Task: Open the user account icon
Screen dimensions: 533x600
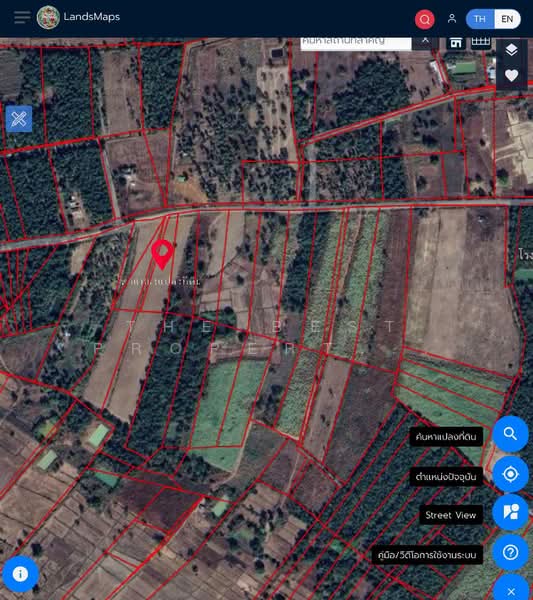Action: (x=452, y=18)
